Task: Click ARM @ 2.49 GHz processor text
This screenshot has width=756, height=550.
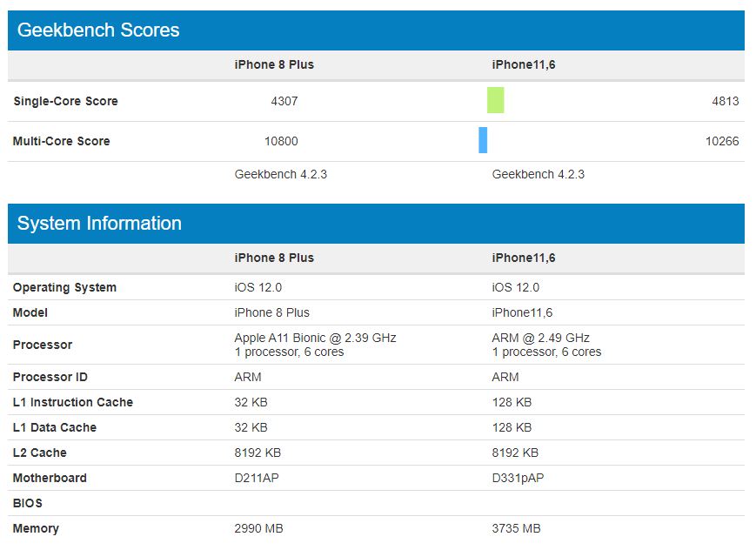Action: (x=540, y=338)
